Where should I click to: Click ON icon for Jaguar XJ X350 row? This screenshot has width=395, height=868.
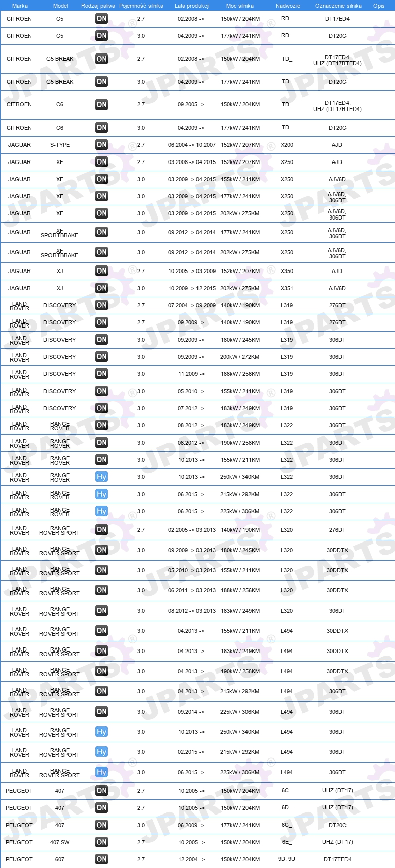point(102,271)
